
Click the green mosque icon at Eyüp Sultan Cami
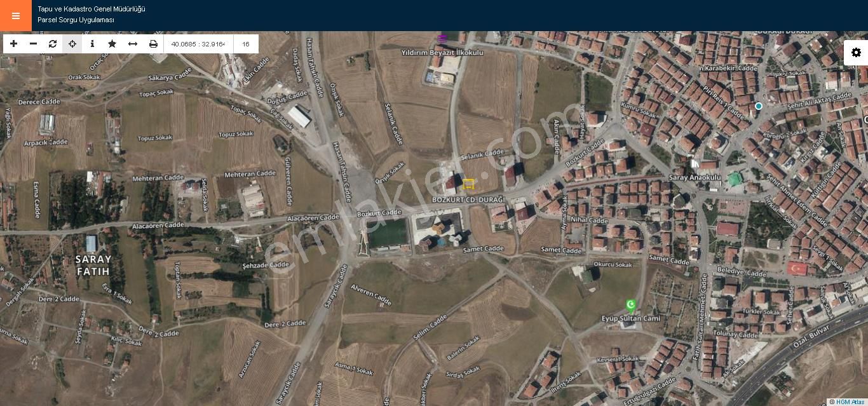coord(630,305)
